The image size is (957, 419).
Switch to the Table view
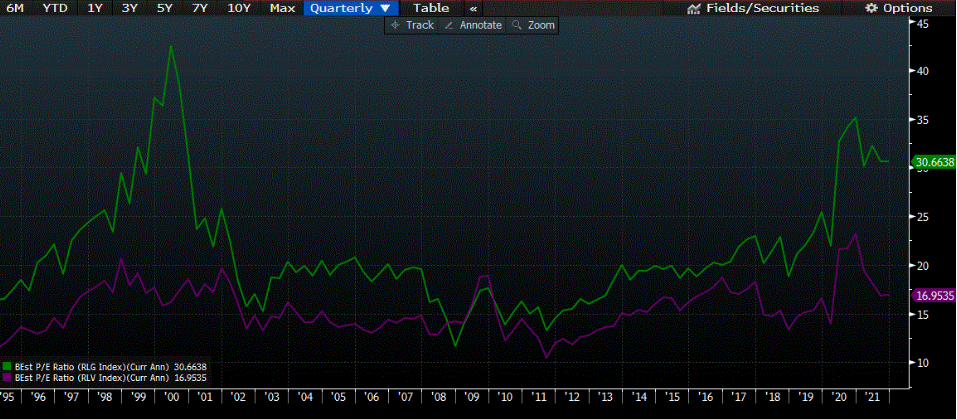click(431, 8)
